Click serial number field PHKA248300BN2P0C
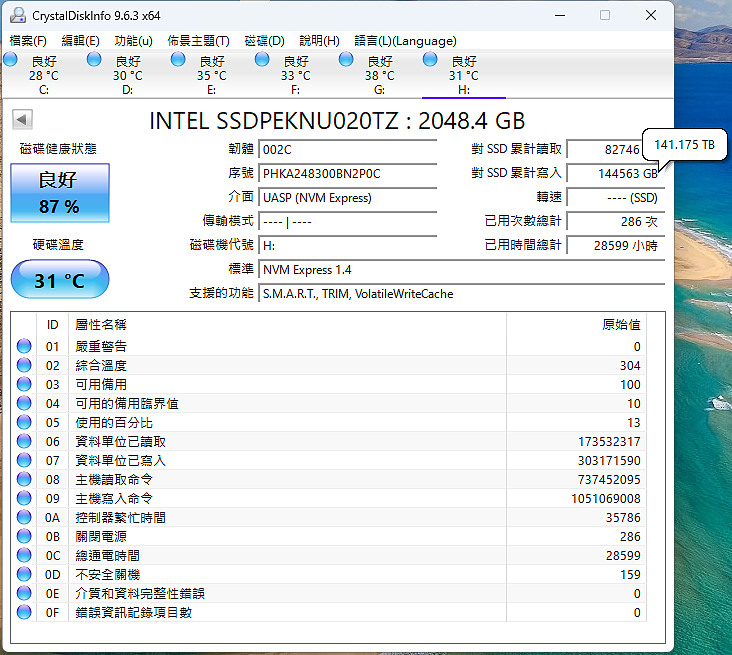The width and height of the screenshot is (732, 655). [347, 174]
